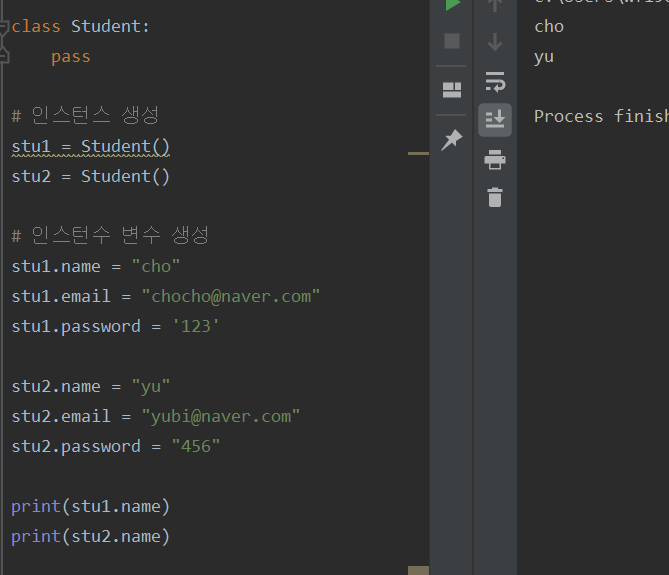Click the comment '# 인스턴스 생성'
Image resolution: width=669 pixels, height=575 pixels.
[85, 115]
